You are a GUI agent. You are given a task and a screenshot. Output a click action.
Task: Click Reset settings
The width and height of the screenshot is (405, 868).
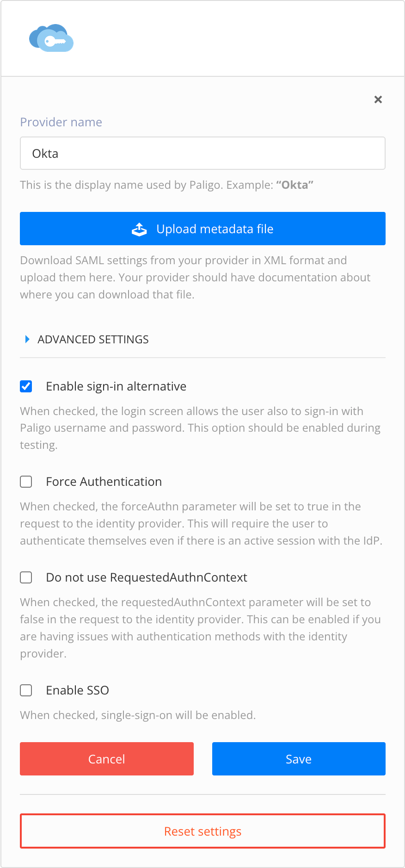tap(202, 831)
